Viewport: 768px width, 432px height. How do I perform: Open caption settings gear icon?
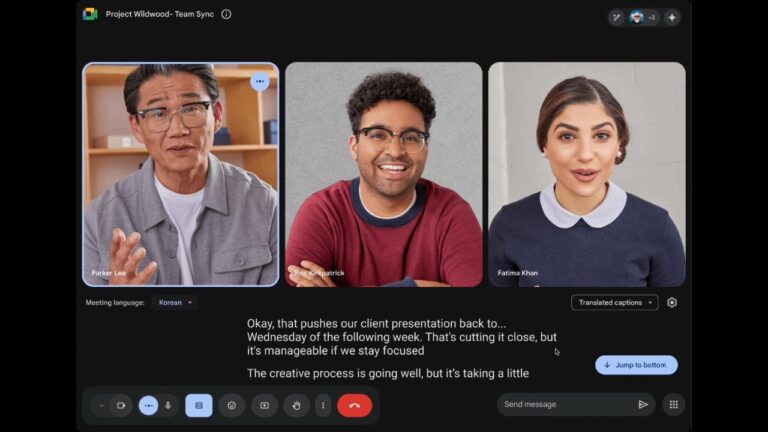click(x=672, y=303)
